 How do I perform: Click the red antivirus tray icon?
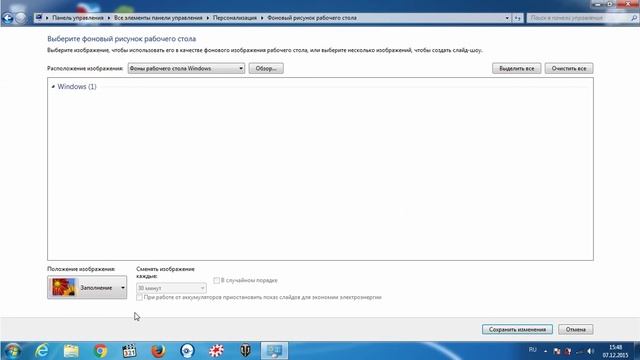tap(568, 351)
